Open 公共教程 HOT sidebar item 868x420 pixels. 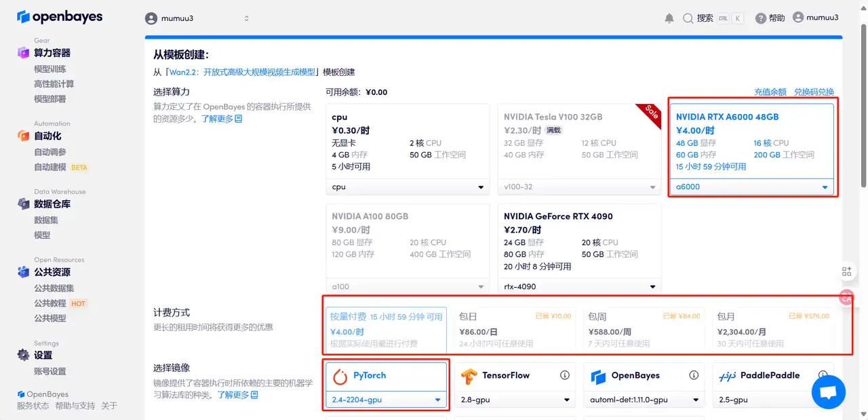(x=61, y=303)
